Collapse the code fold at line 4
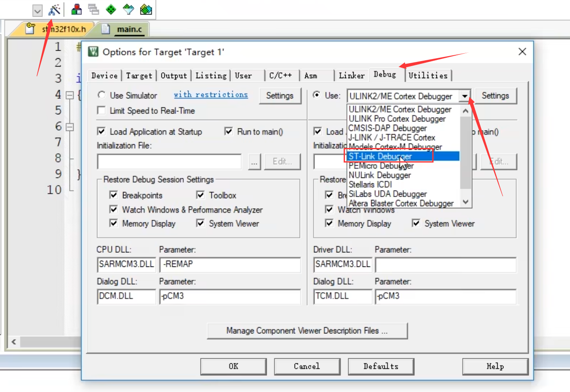Image resolution: width=570 pixels, height=392 pixels. [70, 95]
